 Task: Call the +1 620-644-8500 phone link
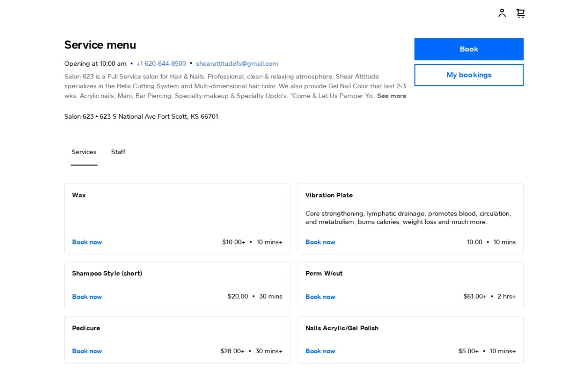click(x=161, y=64)
